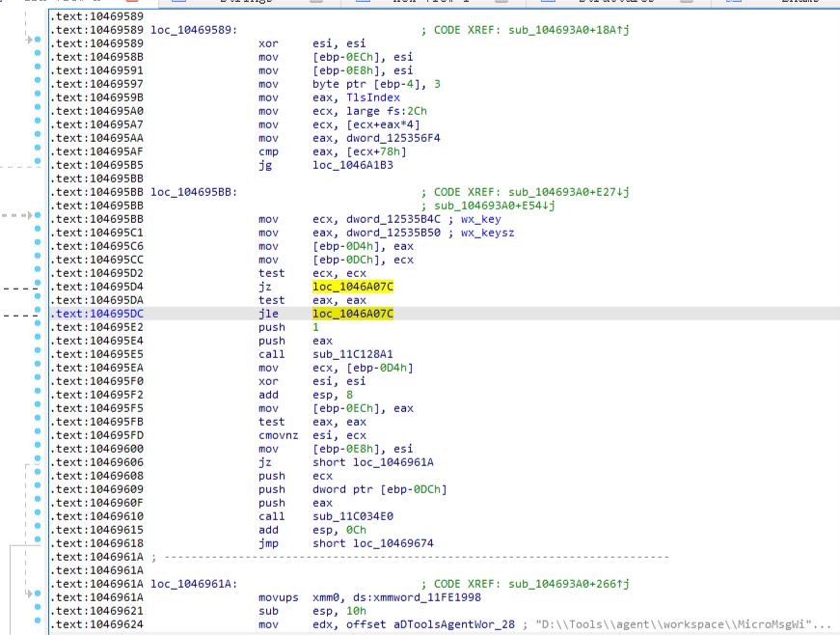Click jmp target short loc_10469674
Image resolution: width=840 pixels, height=635 pixels.
click(x=373, y=543)
